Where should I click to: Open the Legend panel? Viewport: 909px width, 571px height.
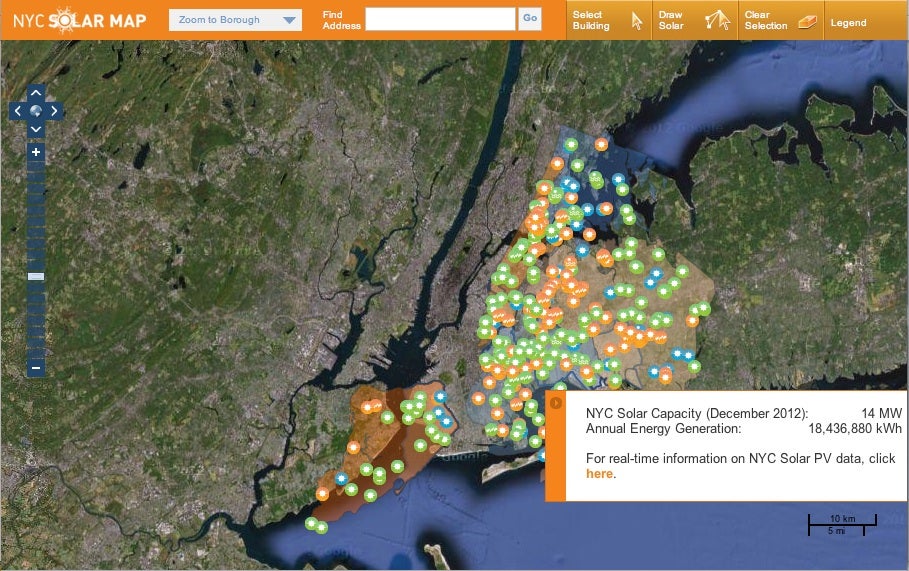pos(847,22)
